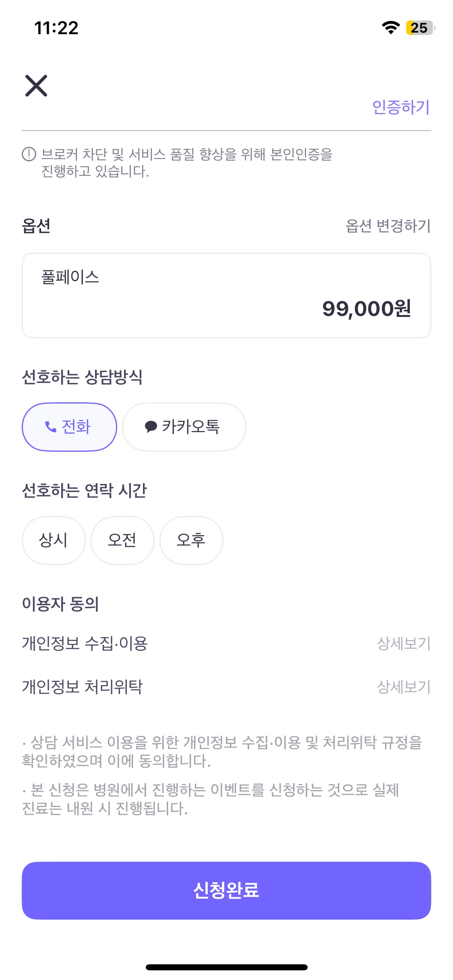
Task: Tap 인증하기 to verify identity
Action: tap(401, 107)
